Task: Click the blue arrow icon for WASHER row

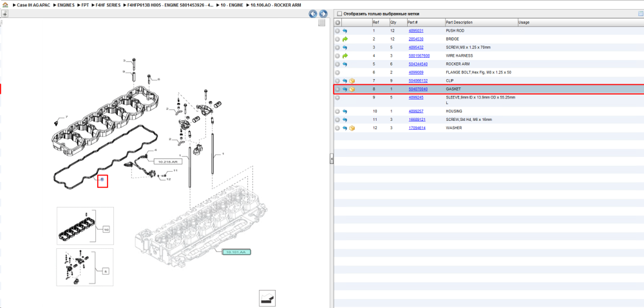Action: (x=345, y=128)
